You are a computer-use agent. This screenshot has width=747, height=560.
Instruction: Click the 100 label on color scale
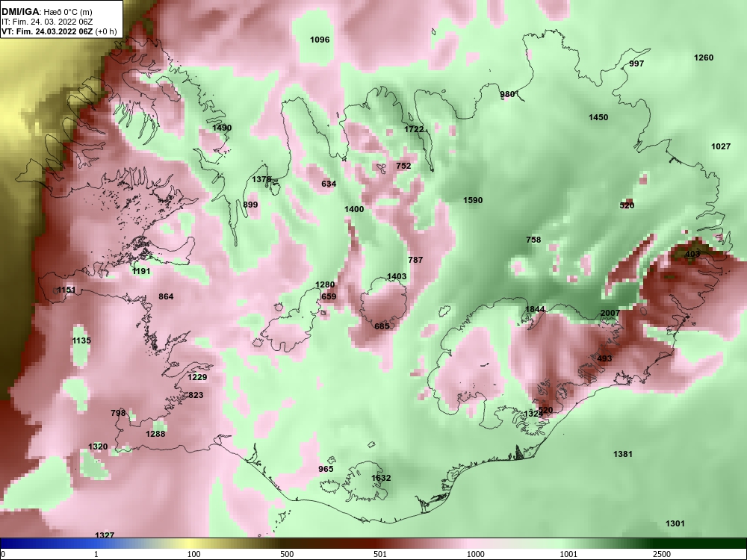[x=193, y=554]
